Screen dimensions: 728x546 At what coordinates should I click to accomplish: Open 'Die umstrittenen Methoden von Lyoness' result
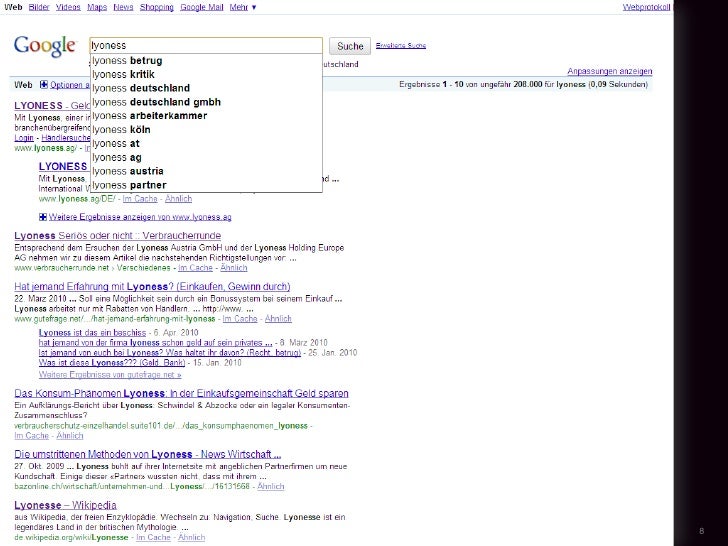tap(148, 454)
